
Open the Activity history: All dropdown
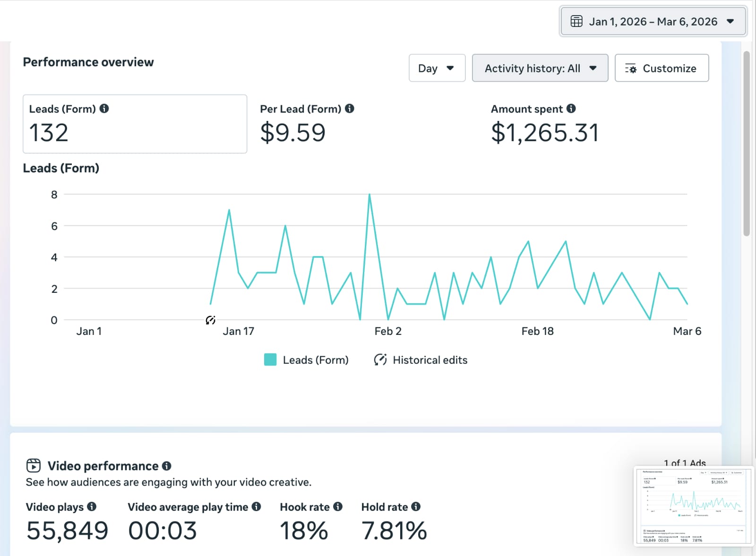[540, 68]
